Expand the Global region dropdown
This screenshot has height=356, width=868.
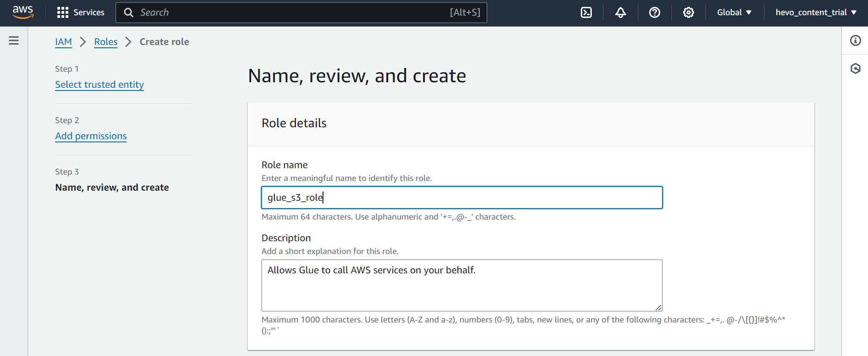coord(734,12)
